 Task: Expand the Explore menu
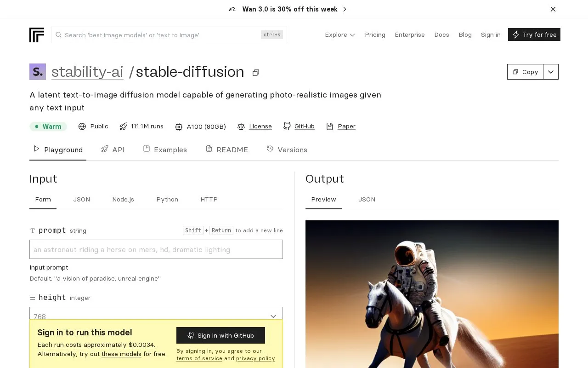point(340,35)
